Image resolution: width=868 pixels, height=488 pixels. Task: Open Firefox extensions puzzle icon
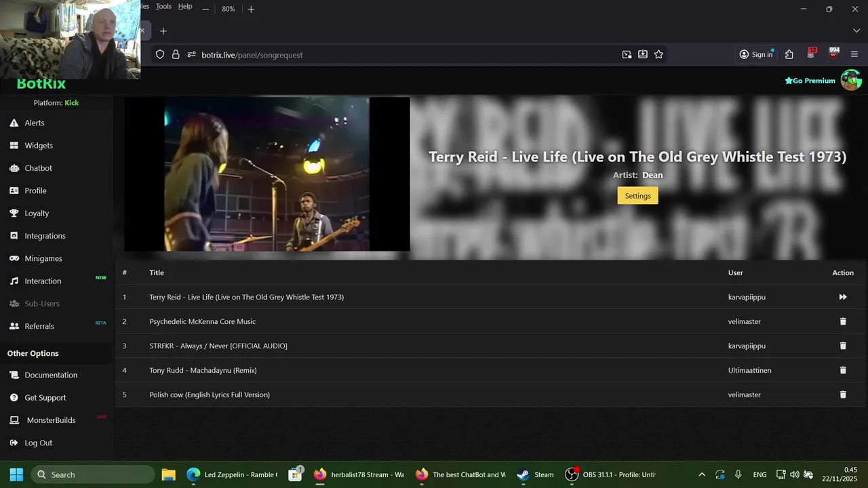[789, 54]
